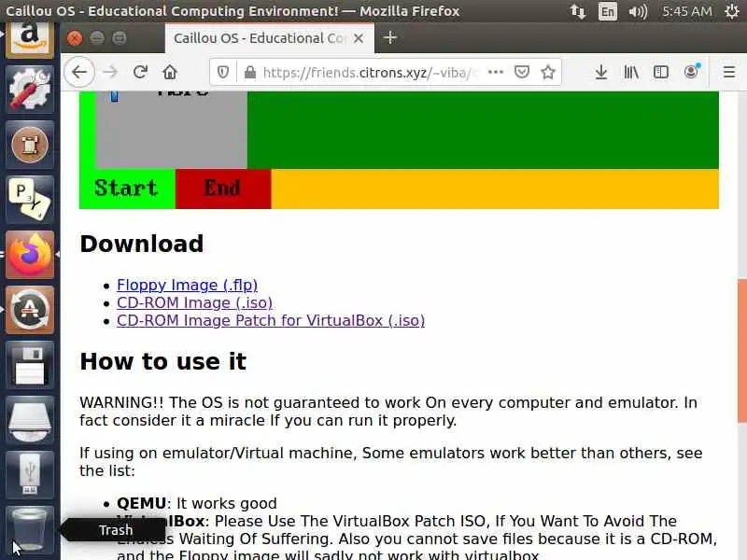
Task: Click the 5:45 AM clock
Action: coord(687,11)
